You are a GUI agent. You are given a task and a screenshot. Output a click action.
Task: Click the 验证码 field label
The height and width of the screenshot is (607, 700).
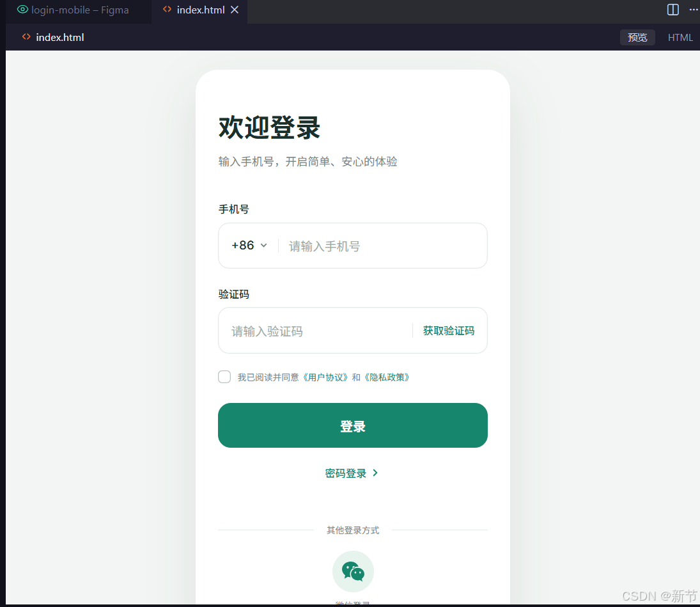coord(233,294)
